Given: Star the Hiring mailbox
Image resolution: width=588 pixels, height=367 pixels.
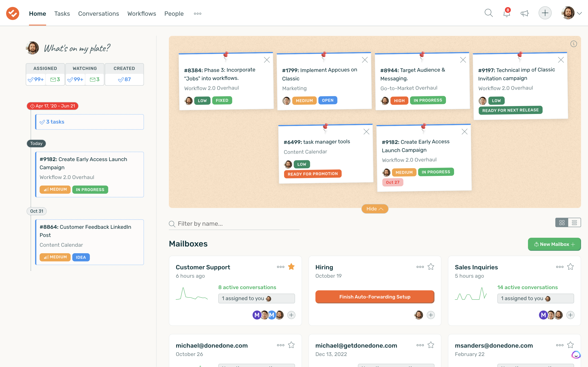Looking at the screenshot, I should 431,266.
